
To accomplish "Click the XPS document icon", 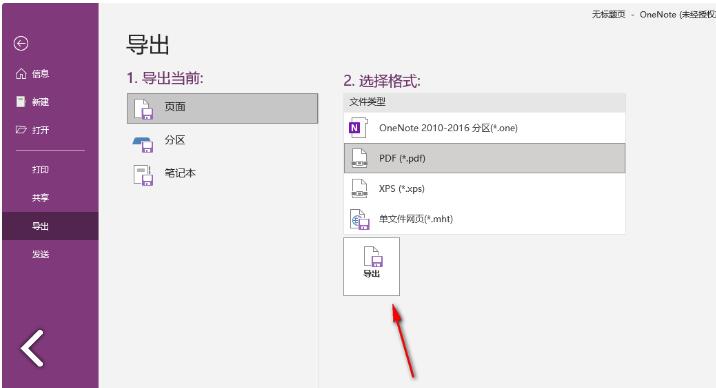I will [359, 189].
